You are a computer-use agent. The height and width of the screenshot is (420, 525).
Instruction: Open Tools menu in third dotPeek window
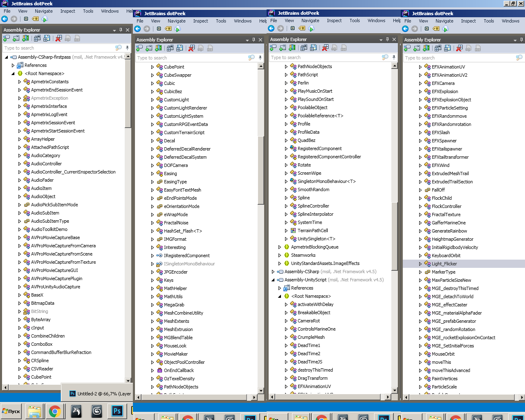click(x=355, y=21)
